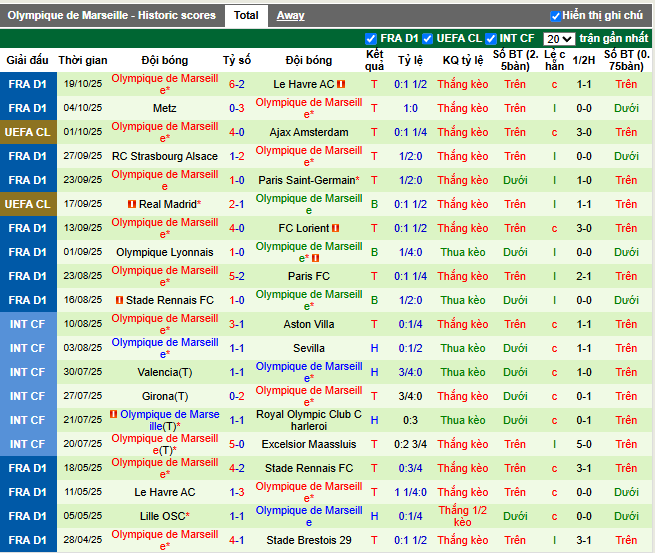
Task: Open the Ajax Amsterdam team link
Action: tap(309, 132)
